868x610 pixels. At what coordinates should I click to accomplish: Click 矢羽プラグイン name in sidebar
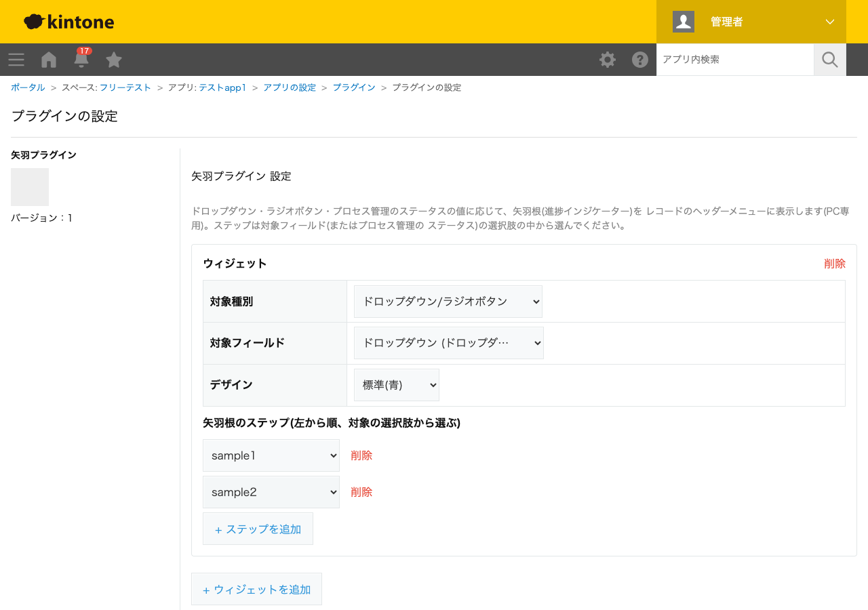43,155
